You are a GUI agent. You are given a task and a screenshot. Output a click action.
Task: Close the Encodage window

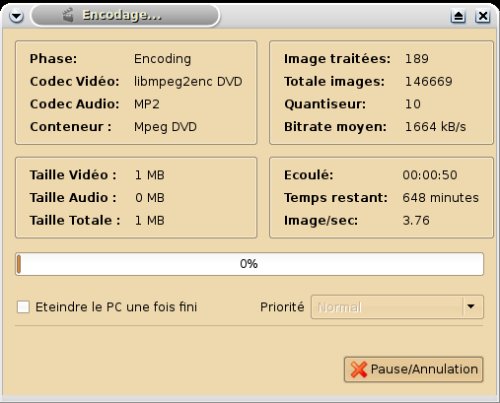(482, 16)
